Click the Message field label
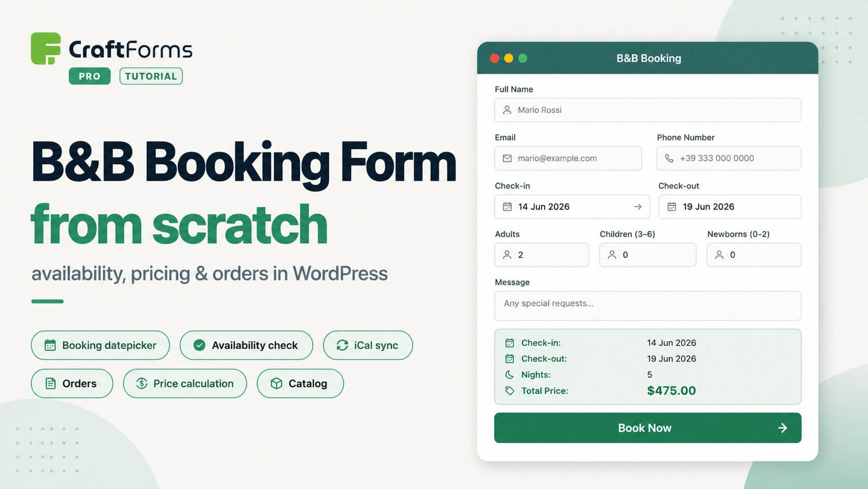Viewport: 868px width, 489px height. (x=512, y=282)
